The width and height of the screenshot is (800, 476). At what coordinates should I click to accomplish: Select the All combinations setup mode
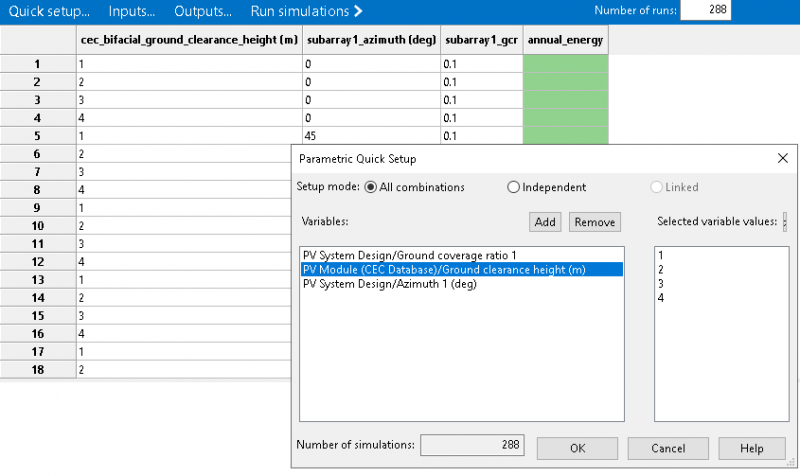[x=371, y=187]
